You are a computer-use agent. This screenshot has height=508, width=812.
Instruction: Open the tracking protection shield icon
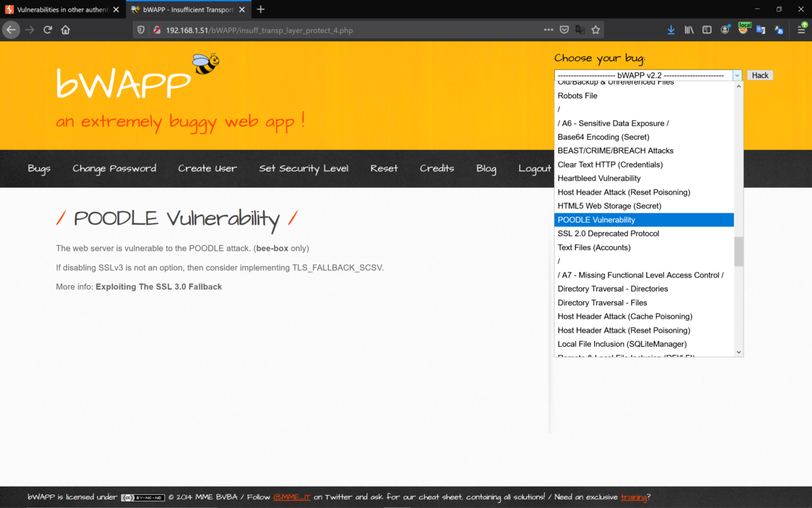(141, 30)
